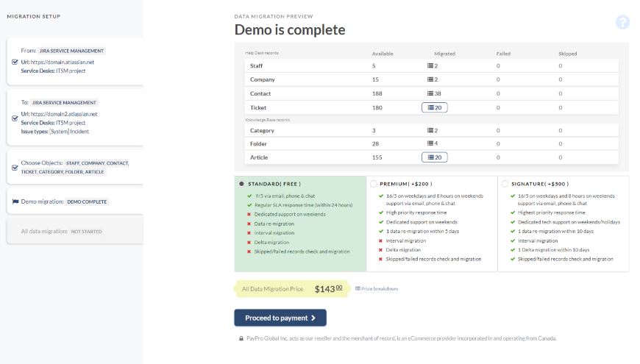Screen dimensions: 640x364
Task: Click the Article record row label
Action: tap(259, 157)
